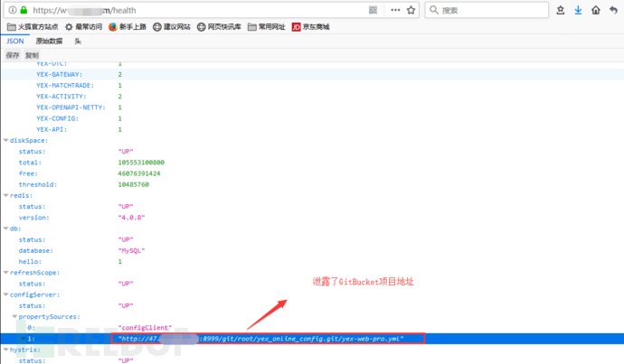Click the QR code icon in address bar

tap(373, 10)
